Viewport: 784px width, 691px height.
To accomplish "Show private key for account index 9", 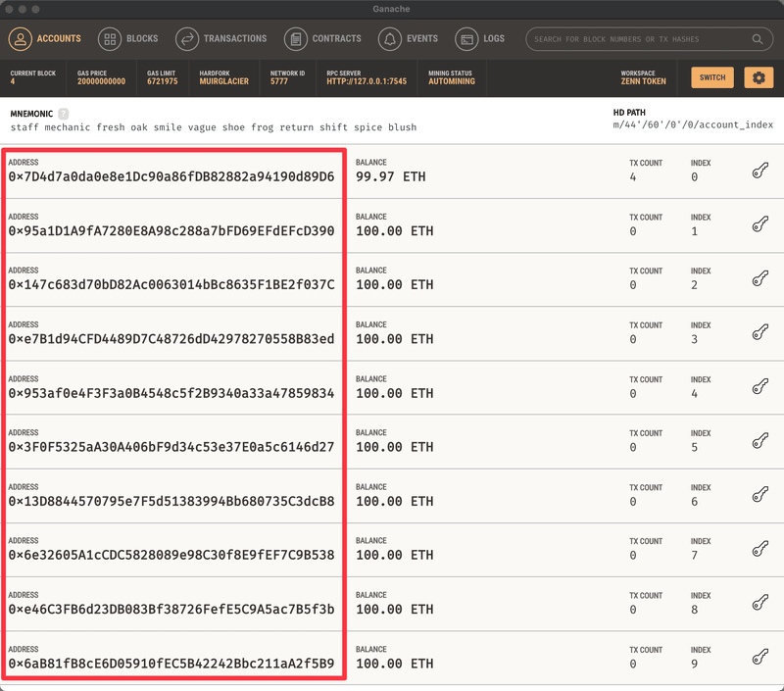I will (760, 657).
